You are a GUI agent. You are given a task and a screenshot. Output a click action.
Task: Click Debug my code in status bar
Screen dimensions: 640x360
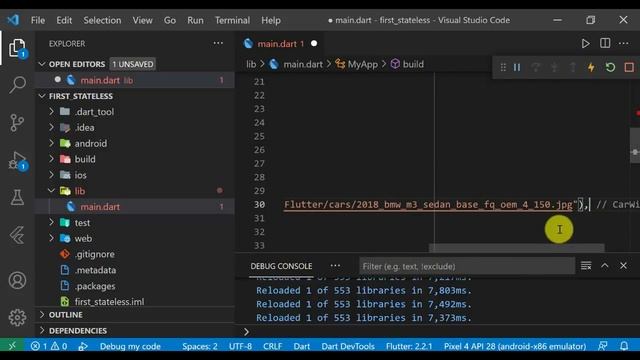tap(130, 346)
